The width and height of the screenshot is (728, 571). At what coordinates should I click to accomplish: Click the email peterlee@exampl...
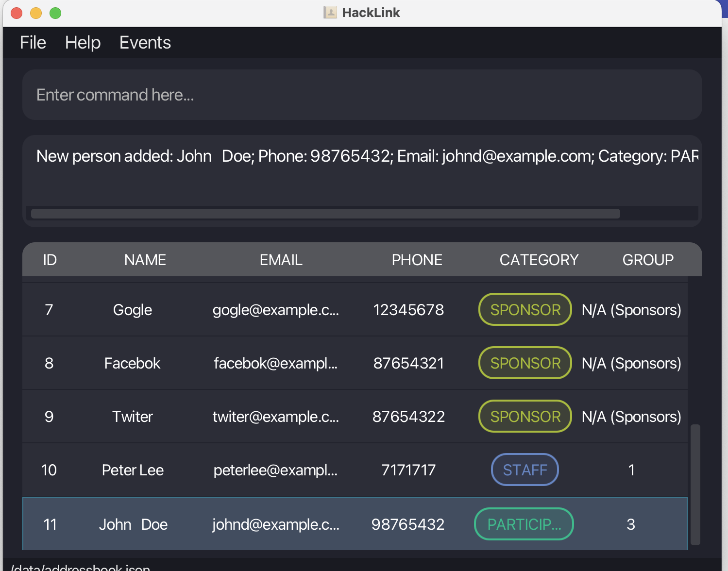click(x=276, y=470)
